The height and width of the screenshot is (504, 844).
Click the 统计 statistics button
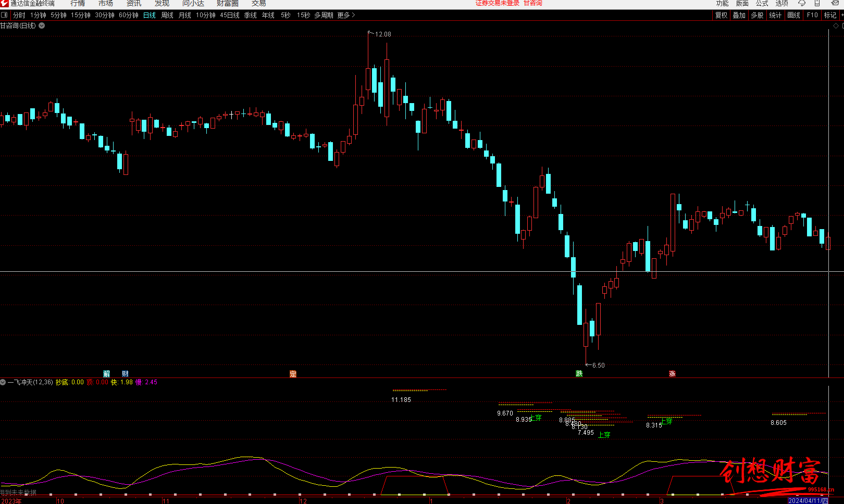pyautogui.click(x=775, y=15)
